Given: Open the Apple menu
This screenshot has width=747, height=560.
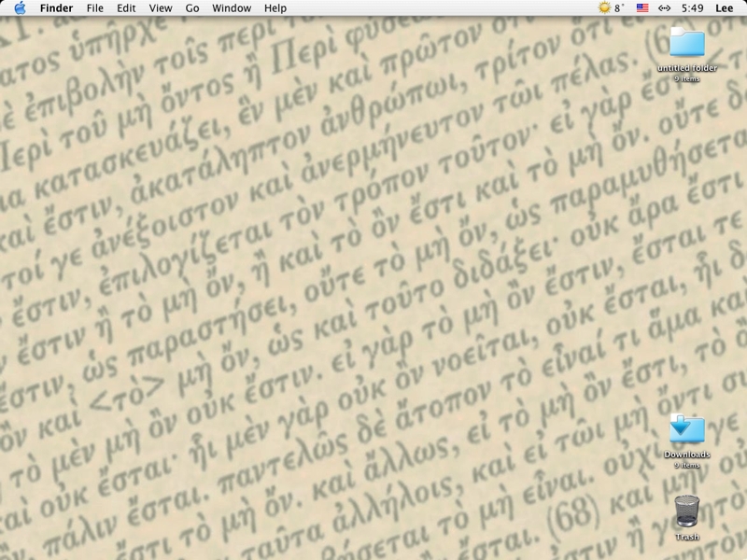Looking at the screenshot, I should point(20,8).
